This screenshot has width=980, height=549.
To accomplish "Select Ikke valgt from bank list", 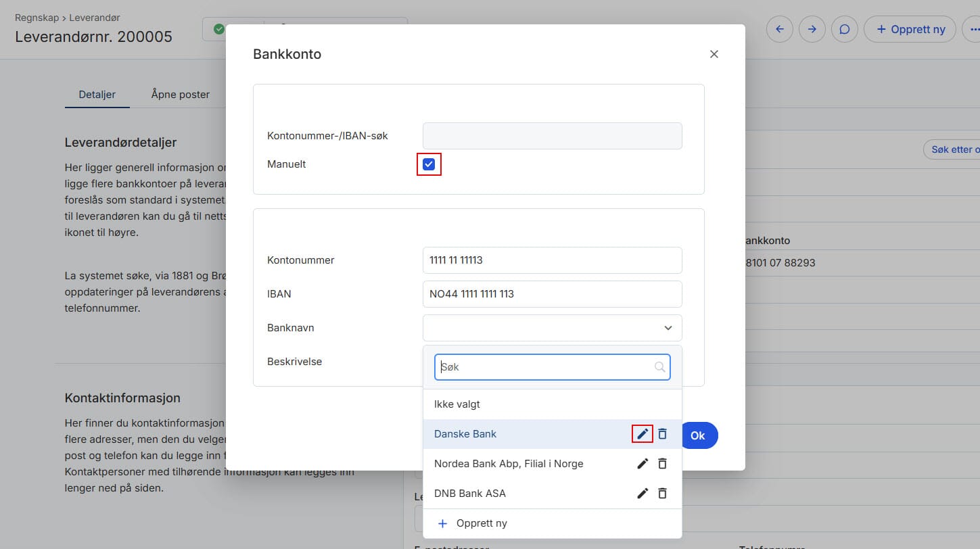I will point(553,404).
